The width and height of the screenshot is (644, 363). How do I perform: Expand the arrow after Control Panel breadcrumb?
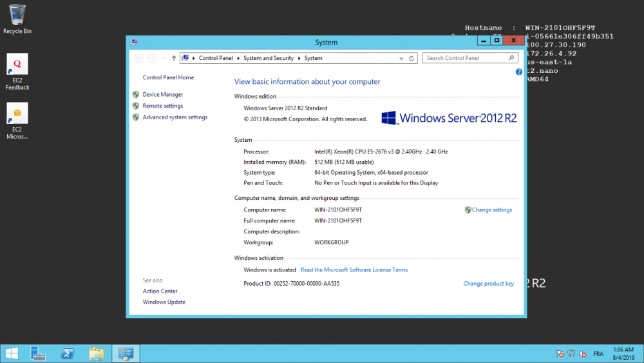[238, 59]
